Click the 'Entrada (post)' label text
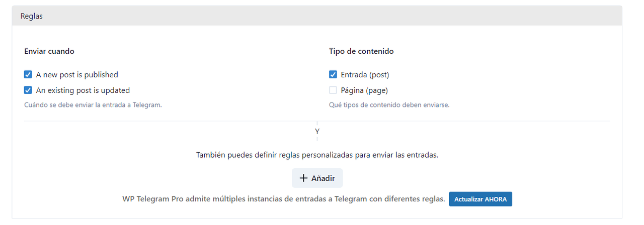The image size is (644, 225). [365, 75]
